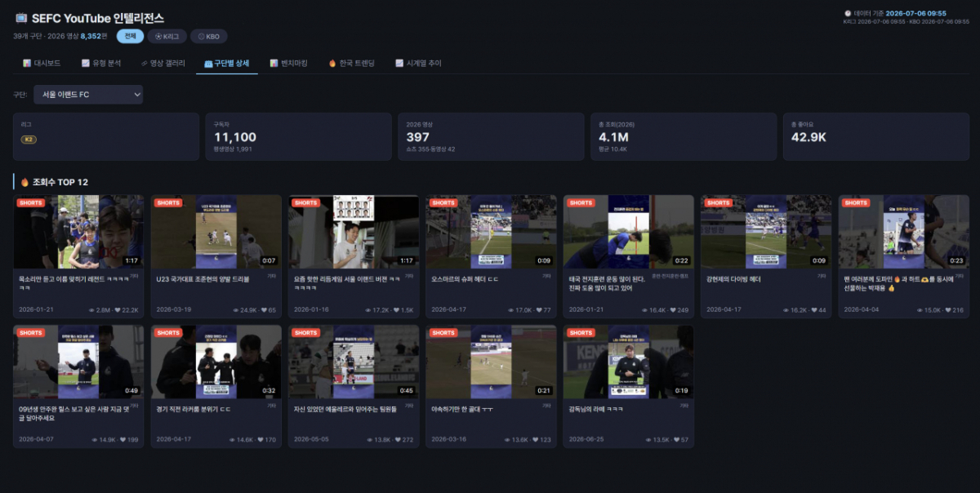Click the TV icon beside SEFC YouTube title
Image resolution: width=980 pixels, height=493 pixels.
[20, 18]
